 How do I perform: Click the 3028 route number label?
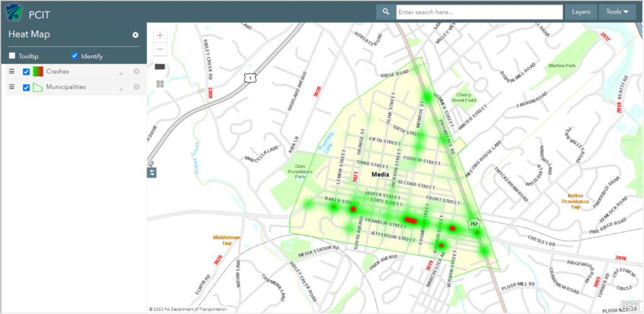(316, 91)
